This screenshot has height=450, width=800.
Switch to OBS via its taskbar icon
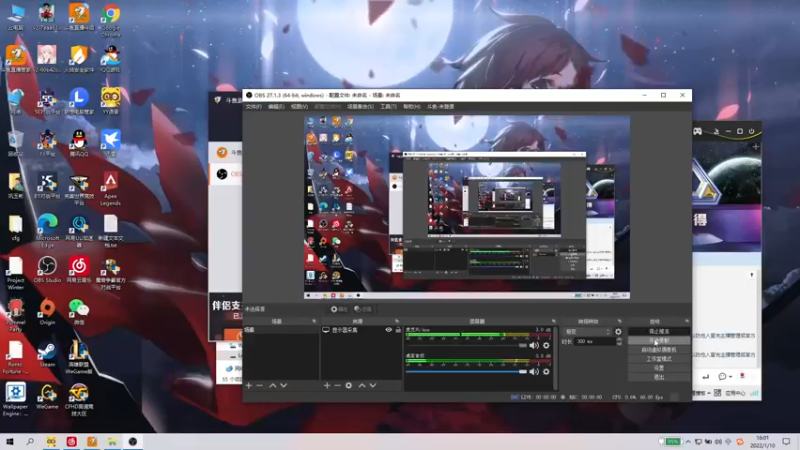coord(133,441)
